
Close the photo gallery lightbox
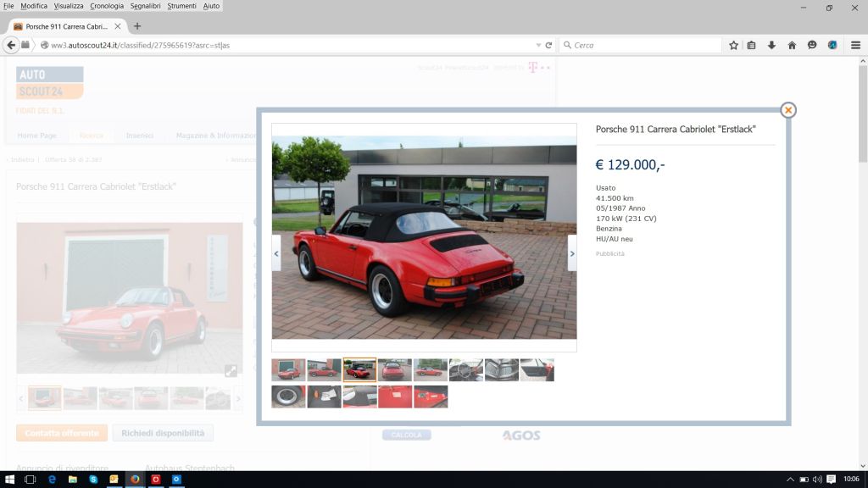[787, 110]
